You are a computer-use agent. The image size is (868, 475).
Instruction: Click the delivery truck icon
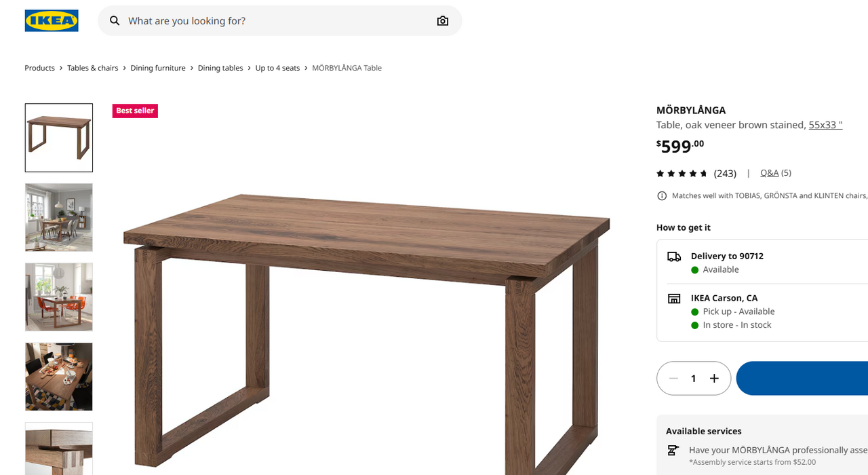674,256
